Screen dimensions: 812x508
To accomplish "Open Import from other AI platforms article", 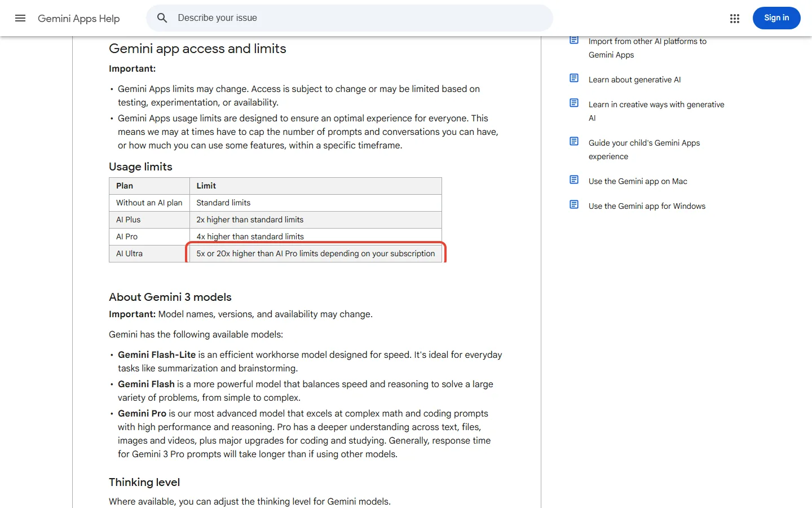I will coord(647,48).
